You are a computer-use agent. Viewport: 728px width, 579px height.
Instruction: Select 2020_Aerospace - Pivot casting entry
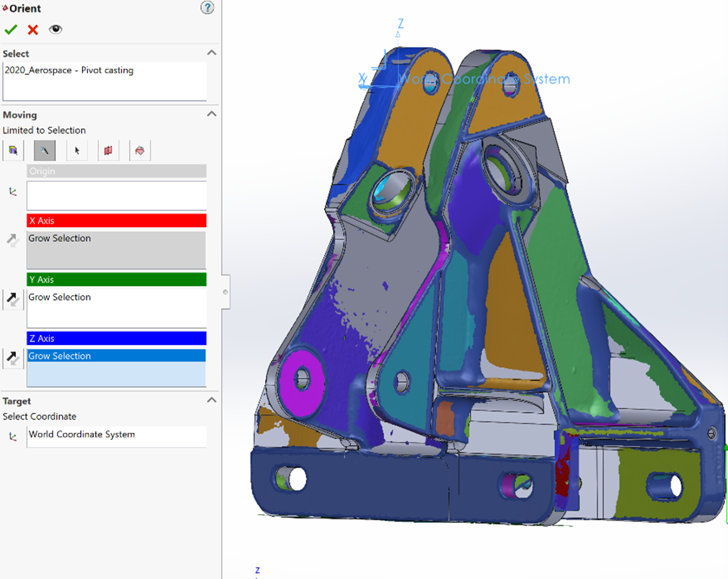click(x=69, y=71)
